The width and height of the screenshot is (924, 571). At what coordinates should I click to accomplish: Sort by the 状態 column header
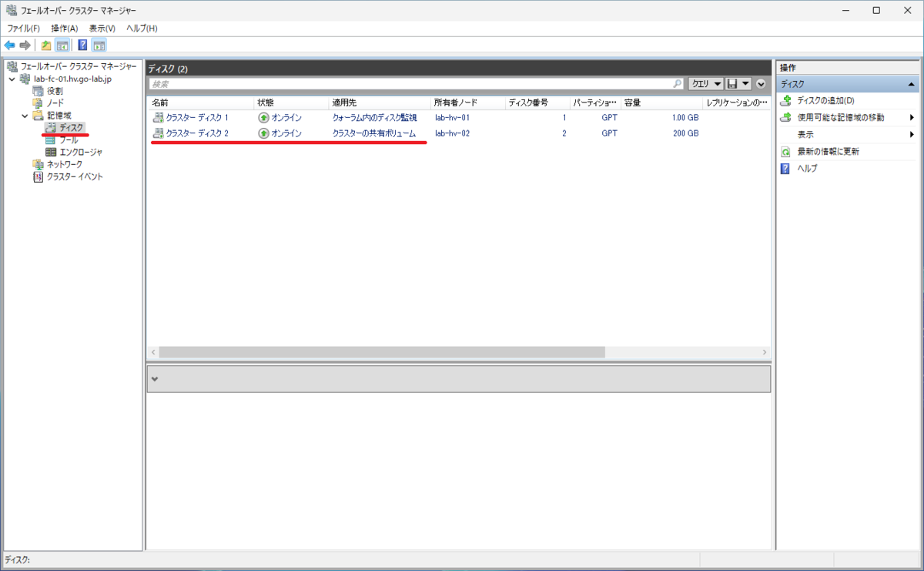(291, 102)
